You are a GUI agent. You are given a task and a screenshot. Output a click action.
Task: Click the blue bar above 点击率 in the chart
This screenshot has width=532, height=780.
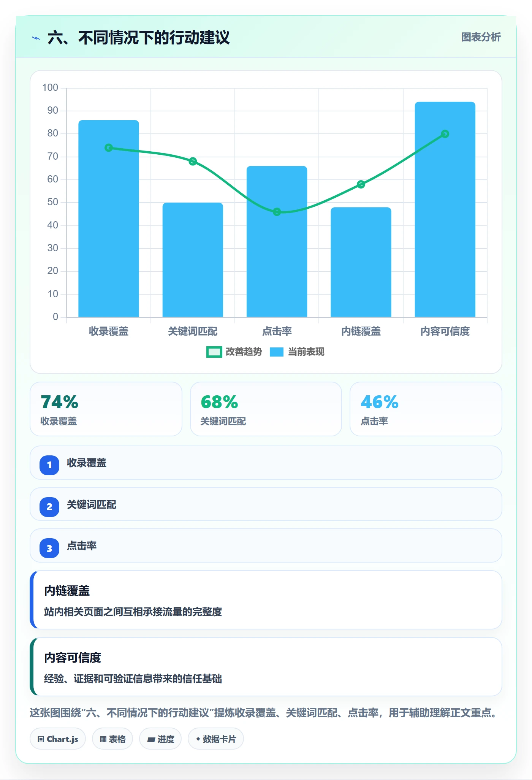pyautogui.click(x=277, y=241)
